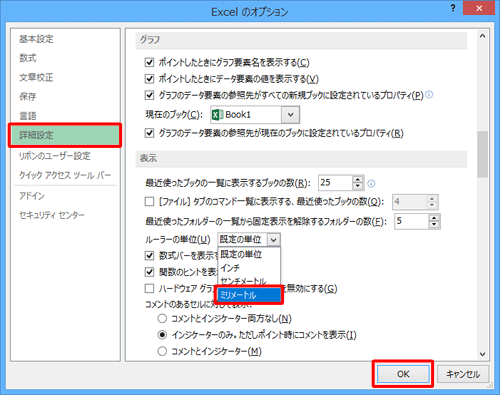The height and width of the screenshot is (395, 500).
Task: Select the アドイン category
Action: 32,196
